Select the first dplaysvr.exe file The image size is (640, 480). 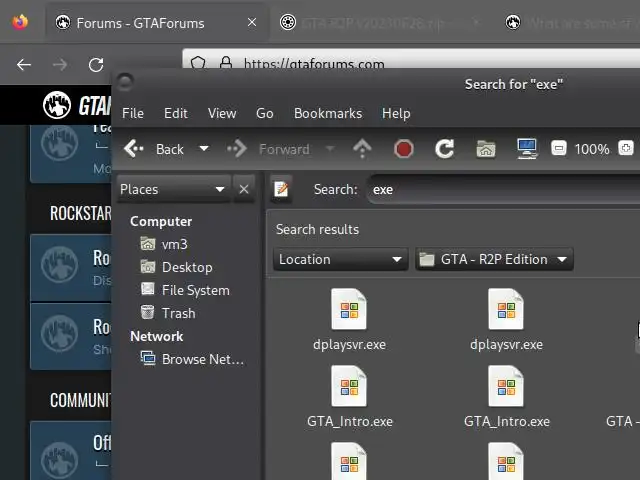[x=349, y=320]
